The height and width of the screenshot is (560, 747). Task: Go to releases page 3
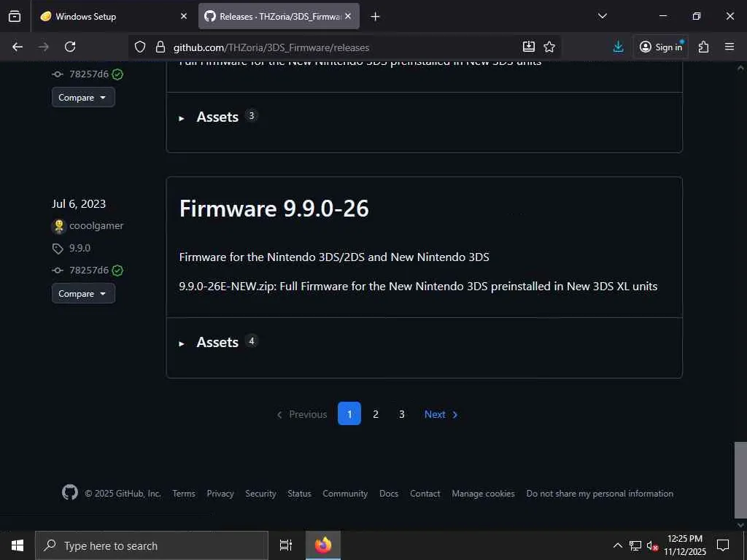[x=402, y=414]
